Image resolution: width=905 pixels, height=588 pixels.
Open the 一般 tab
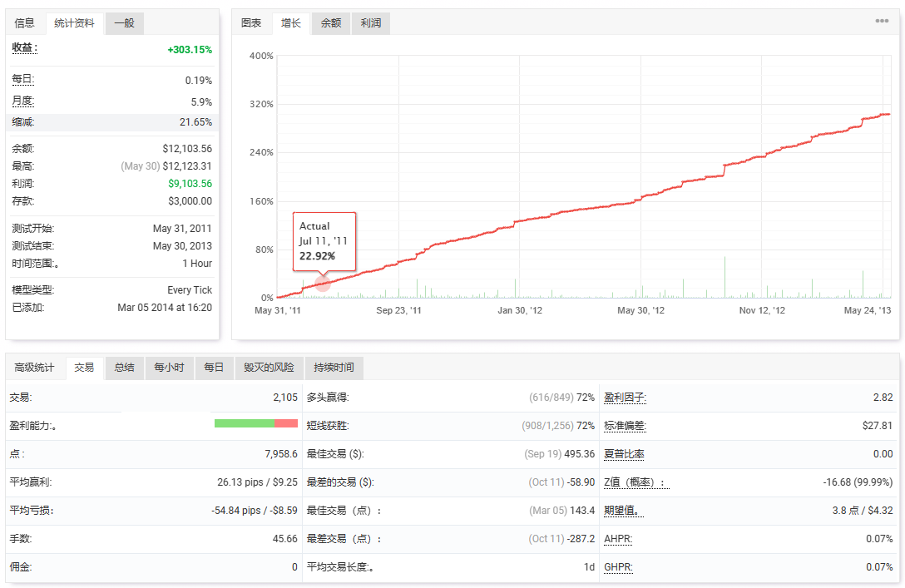tap(124, 23)
